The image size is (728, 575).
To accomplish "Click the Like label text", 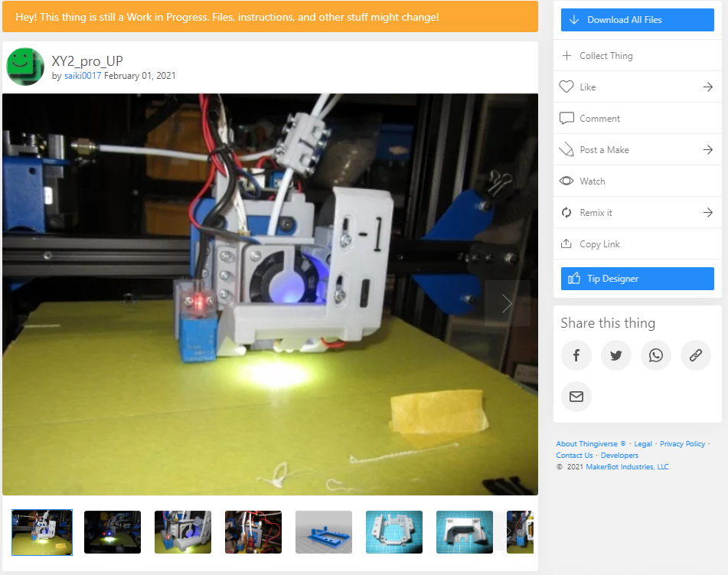I will coord(588,87).
